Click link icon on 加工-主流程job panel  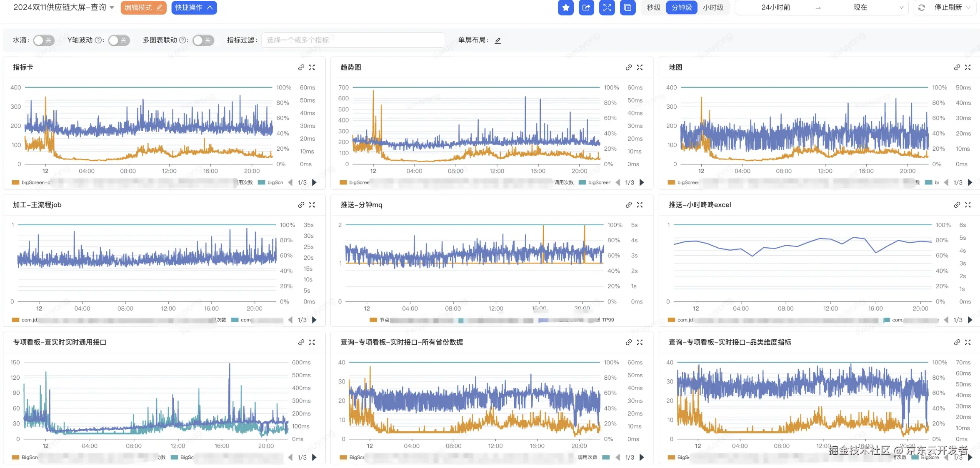(301, 205)
